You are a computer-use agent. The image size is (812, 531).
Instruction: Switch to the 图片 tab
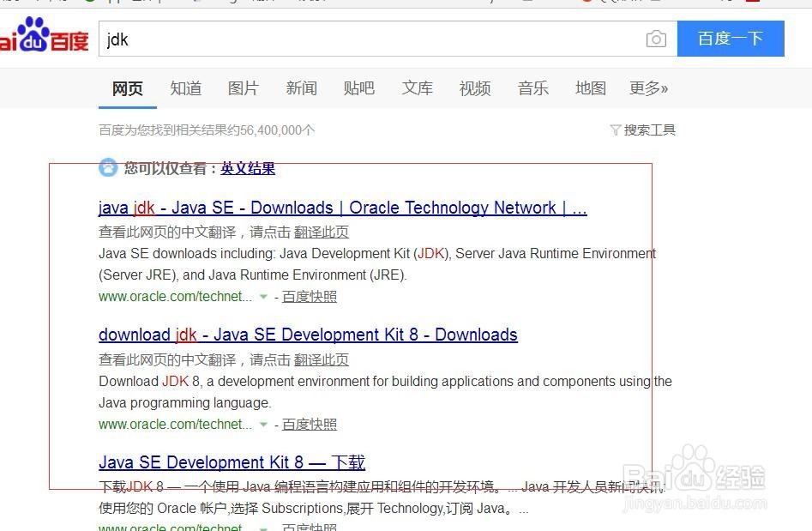coord(244,88)
